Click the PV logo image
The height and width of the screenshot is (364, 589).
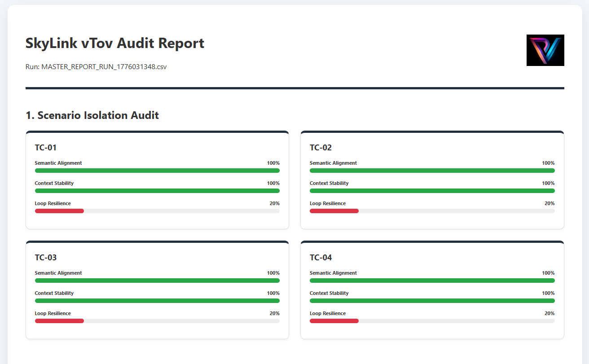pos(545,50)
